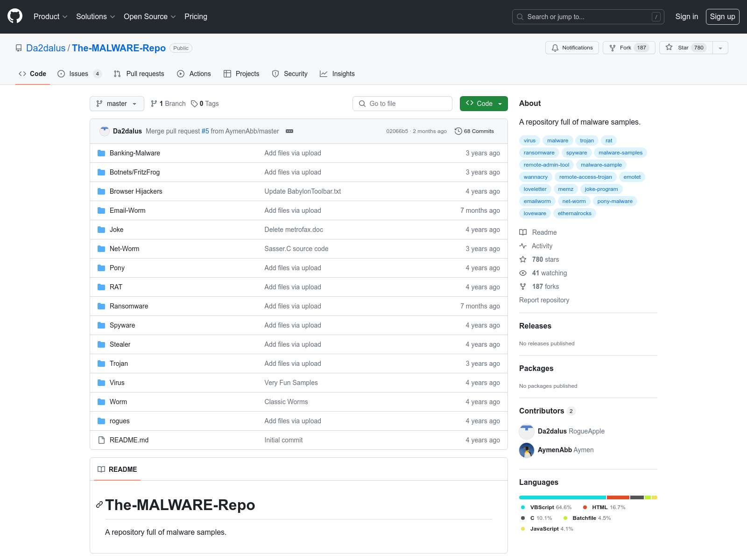Click the Worm folder icon
Image resolution: width=747 pixels, height=560 pixels.
coord(101,402)
